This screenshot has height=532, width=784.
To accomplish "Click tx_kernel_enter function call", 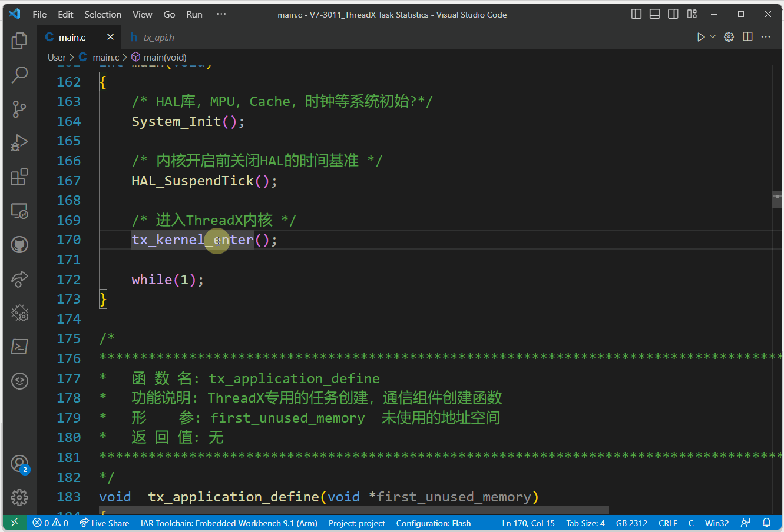I will point(193,240).
